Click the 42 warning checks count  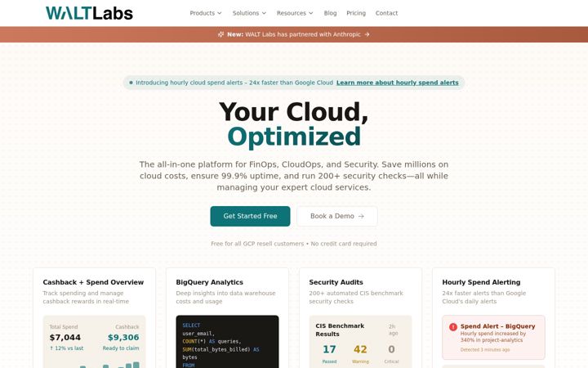click(360, 349)
